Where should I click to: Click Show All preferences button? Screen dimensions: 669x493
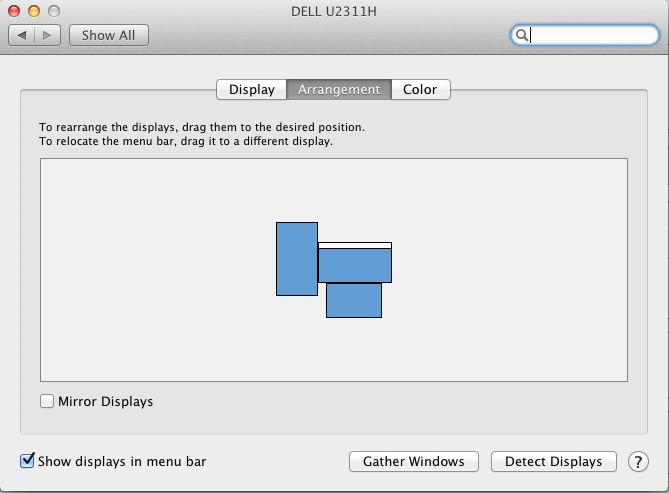(109, 35)
